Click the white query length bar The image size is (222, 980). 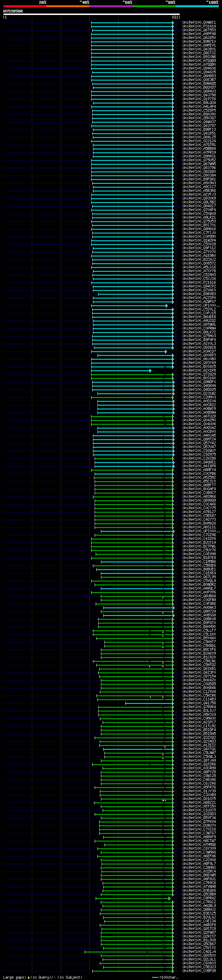(x=92, y=14)
